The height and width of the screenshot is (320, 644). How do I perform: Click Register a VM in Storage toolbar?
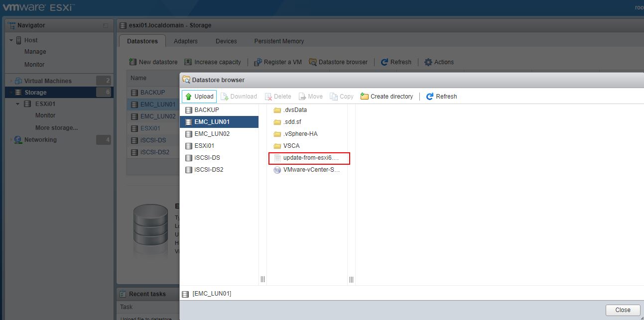coord(278,62)
